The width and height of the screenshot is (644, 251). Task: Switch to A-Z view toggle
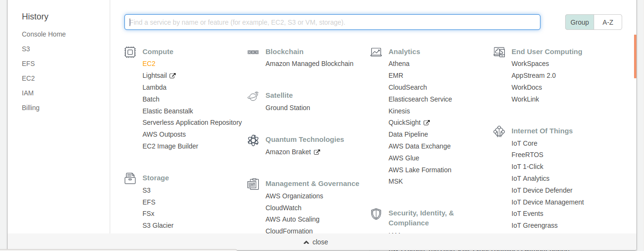608,22
